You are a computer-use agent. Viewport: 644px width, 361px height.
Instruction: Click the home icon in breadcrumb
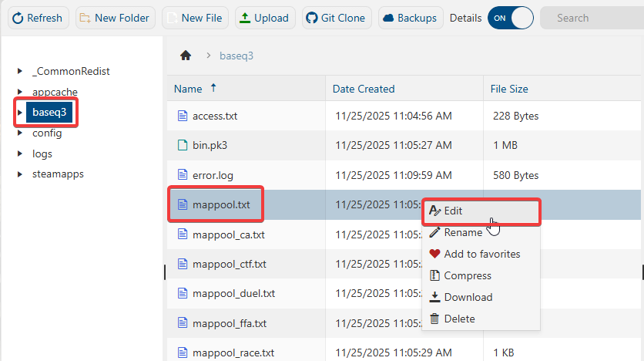[185, 56]
